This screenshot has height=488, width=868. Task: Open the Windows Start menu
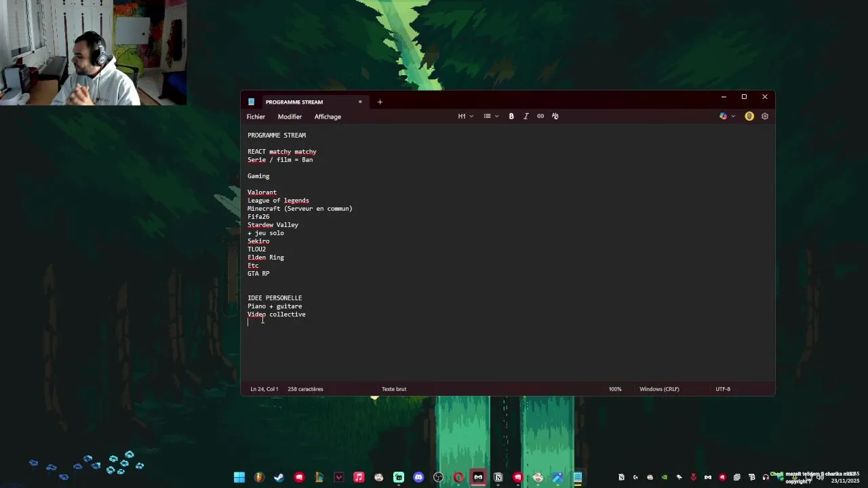point(239,477)
